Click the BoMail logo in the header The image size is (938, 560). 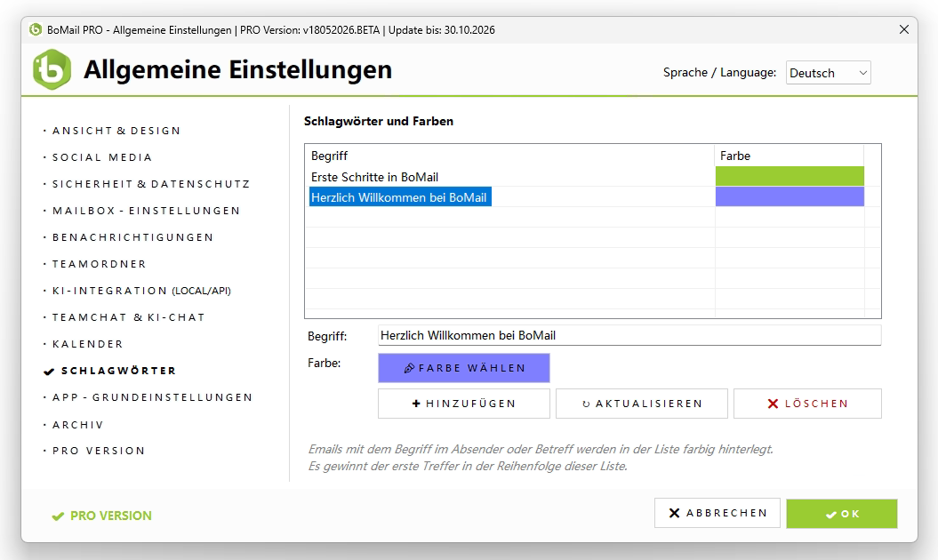coord(52,70)
